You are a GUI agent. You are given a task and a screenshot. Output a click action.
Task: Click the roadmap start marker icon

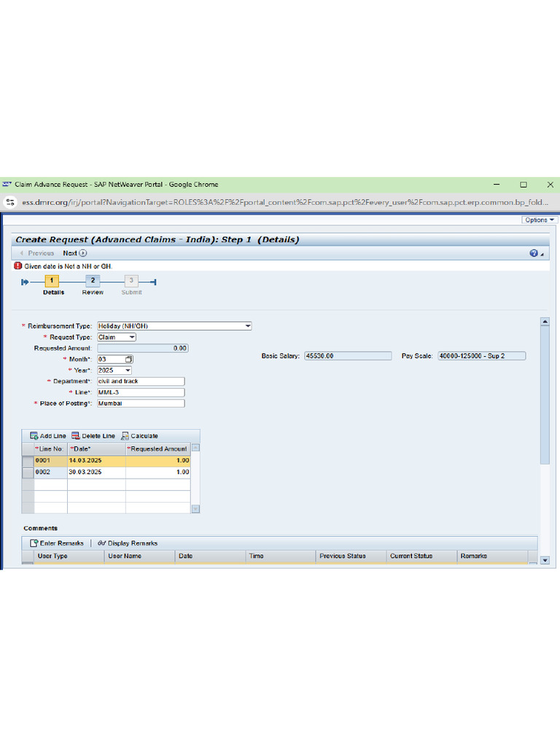click(25, 282)
